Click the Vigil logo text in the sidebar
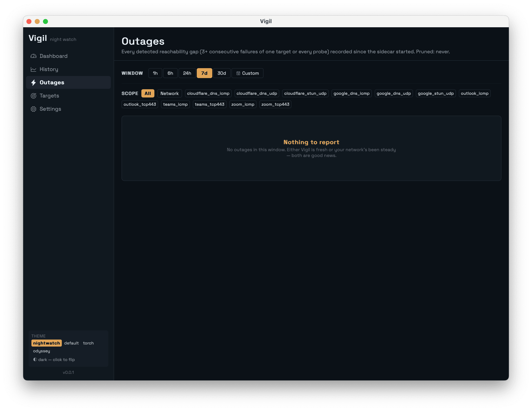532x411 pixels. [38, 38]
